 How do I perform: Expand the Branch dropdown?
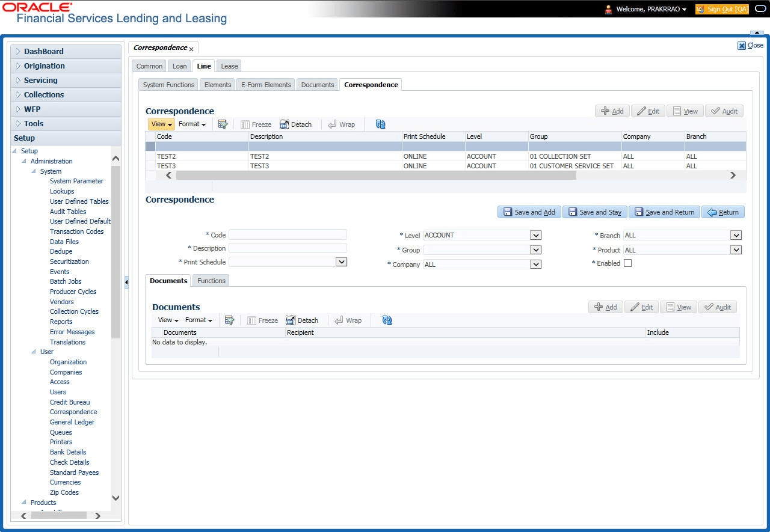pos(735,235)
